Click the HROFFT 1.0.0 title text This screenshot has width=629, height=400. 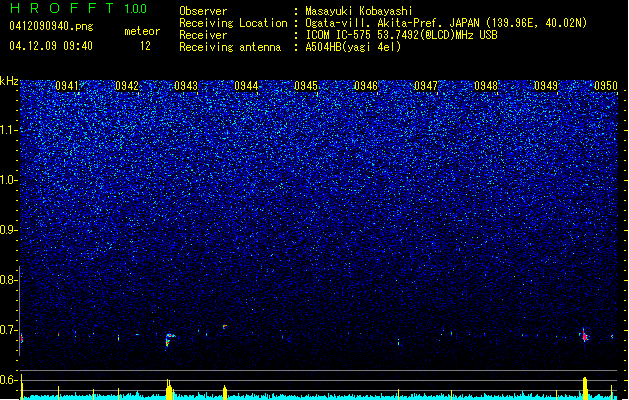[78, 8]
